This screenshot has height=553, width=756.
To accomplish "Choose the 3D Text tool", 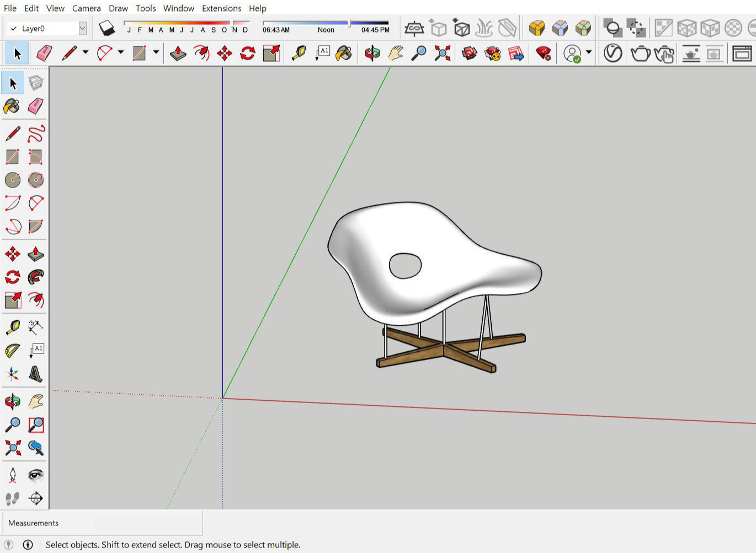I will 36,374.
